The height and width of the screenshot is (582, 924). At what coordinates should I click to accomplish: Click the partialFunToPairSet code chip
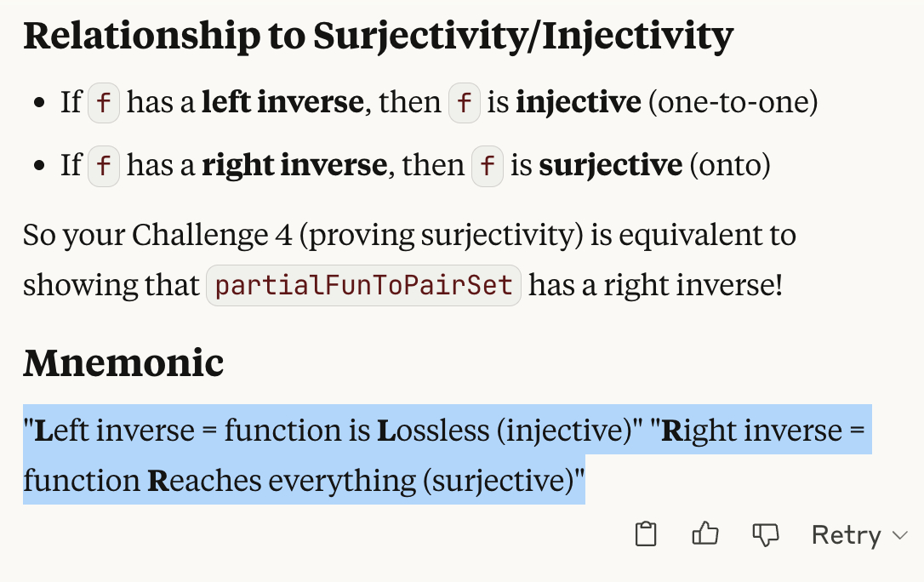[363, 285]
